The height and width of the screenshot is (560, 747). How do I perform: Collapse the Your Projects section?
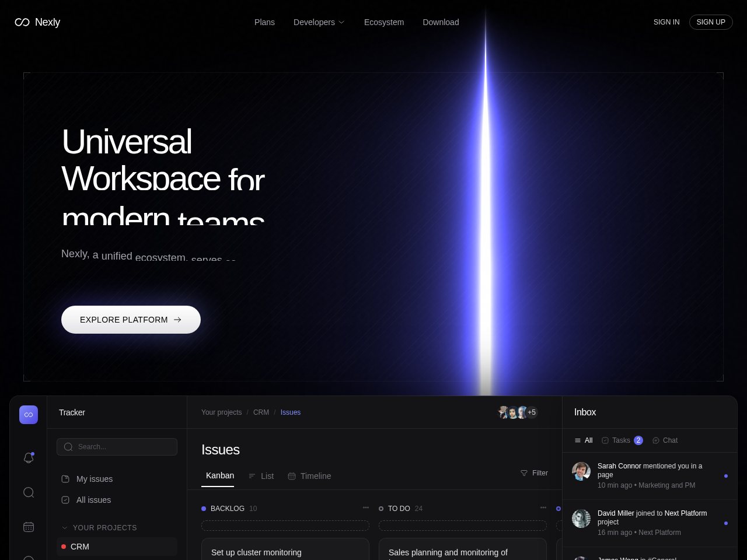65,528
